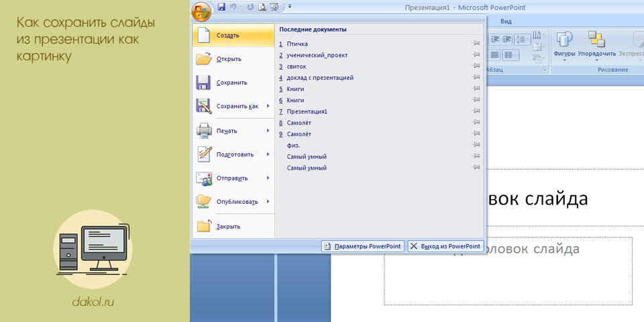The height and width of the screenshot is (322, 644).
Task: Open Фигуры shapes gallery
Action: 564,46
